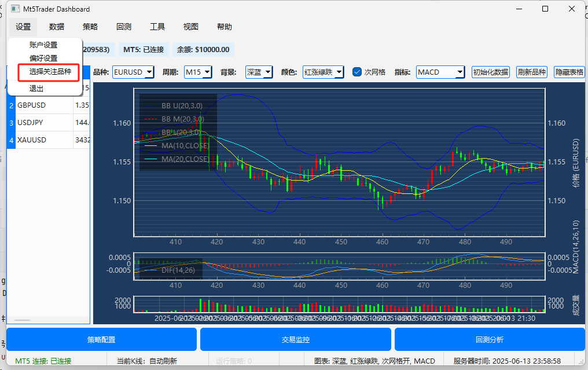Choose 账户设置 from the dropdown menu

[x=45, y=45]
